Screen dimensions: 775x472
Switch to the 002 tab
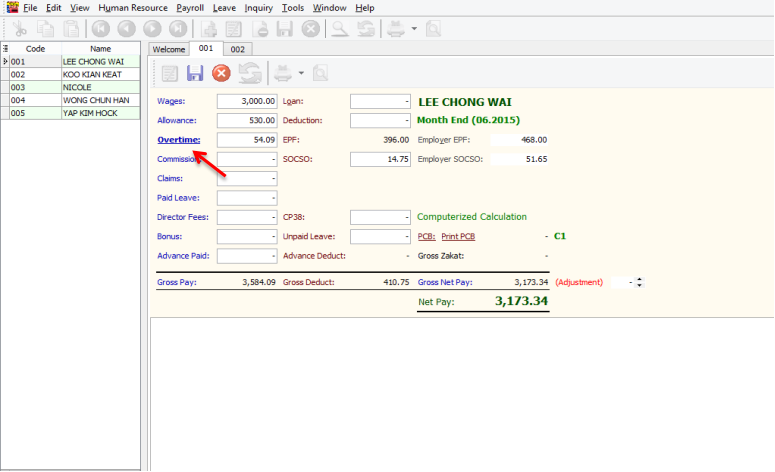click(237, 48)
